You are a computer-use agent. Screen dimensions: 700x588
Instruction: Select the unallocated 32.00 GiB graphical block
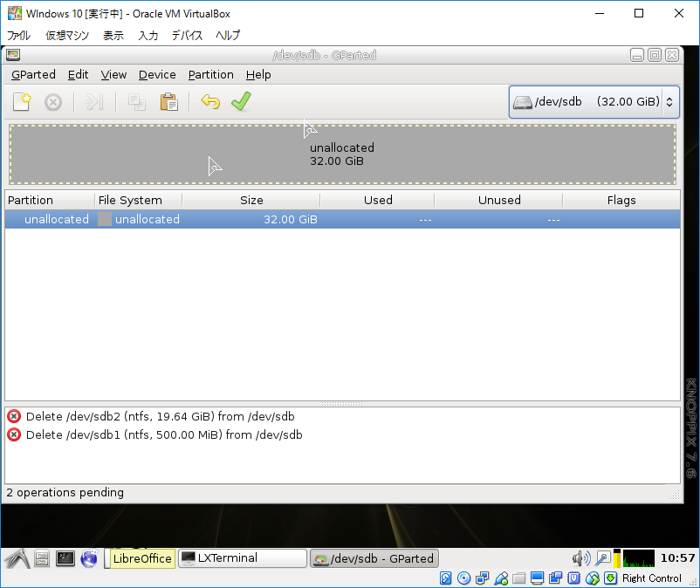click(x=342, y=154)
